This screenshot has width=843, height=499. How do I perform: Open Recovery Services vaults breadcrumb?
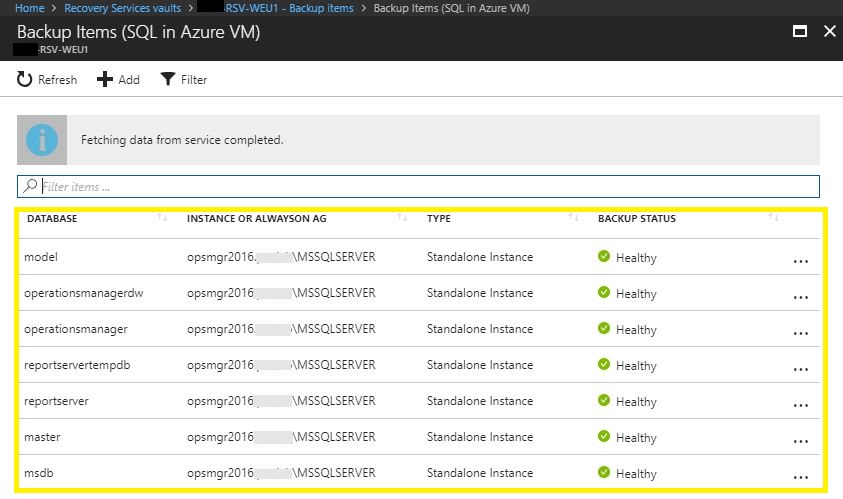pos(123,8)
